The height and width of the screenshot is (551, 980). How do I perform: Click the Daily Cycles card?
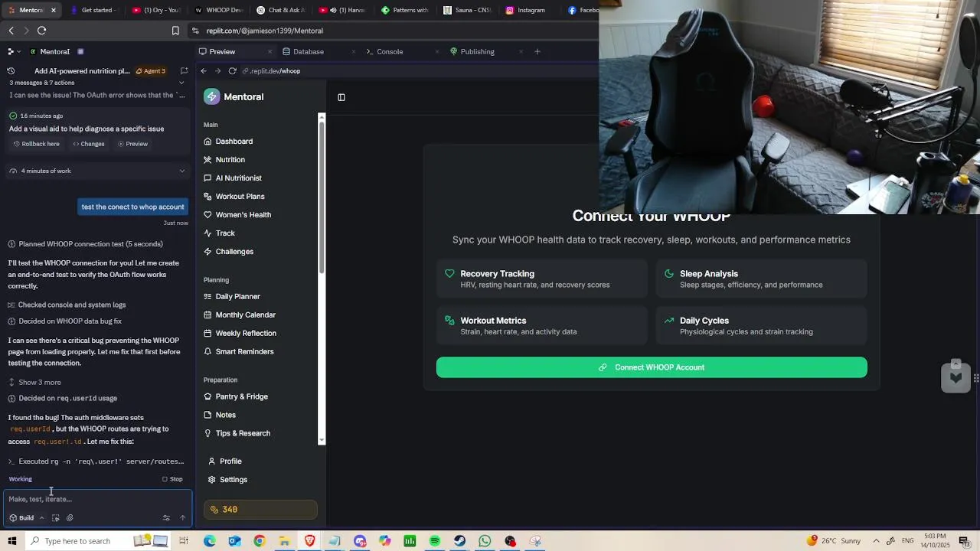point(762,326)
